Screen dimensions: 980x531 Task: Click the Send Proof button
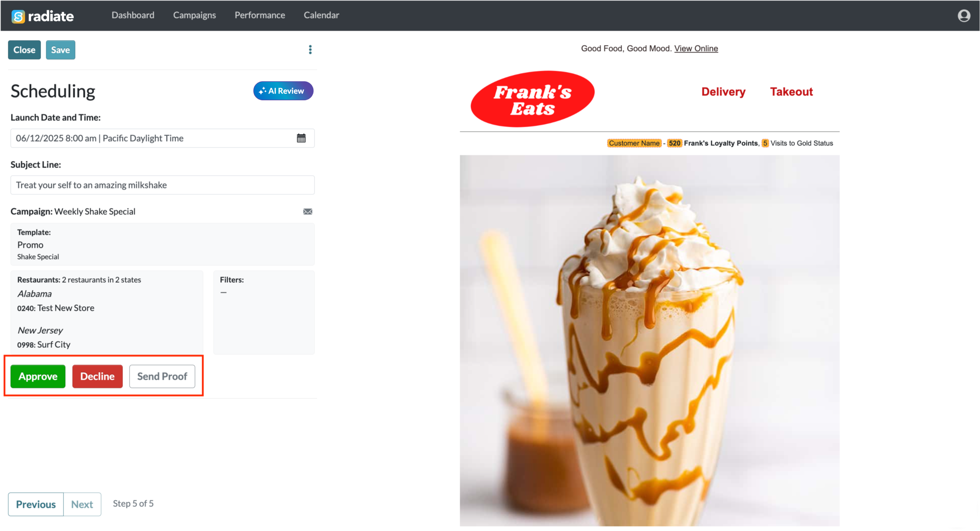coord(162,377)
